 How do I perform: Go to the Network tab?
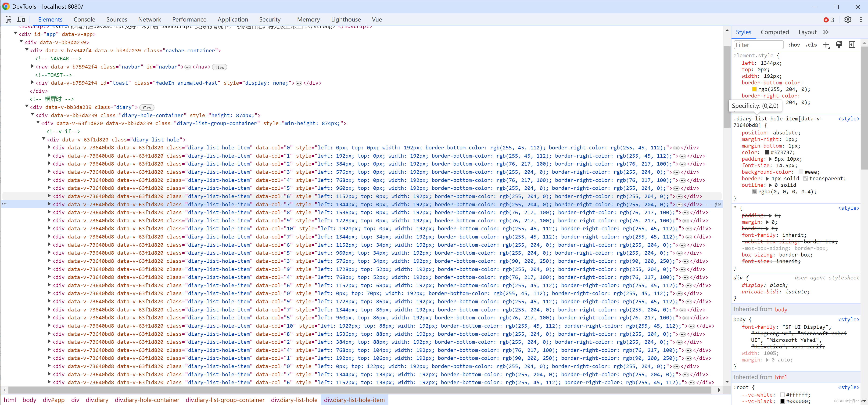tap(150, 20)
